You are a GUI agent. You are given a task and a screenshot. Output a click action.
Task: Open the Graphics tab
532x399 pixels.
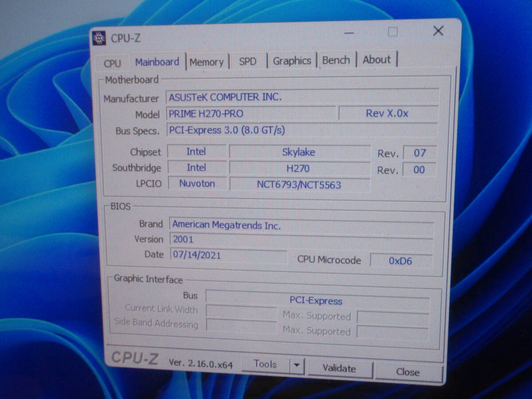pos(292,61)
